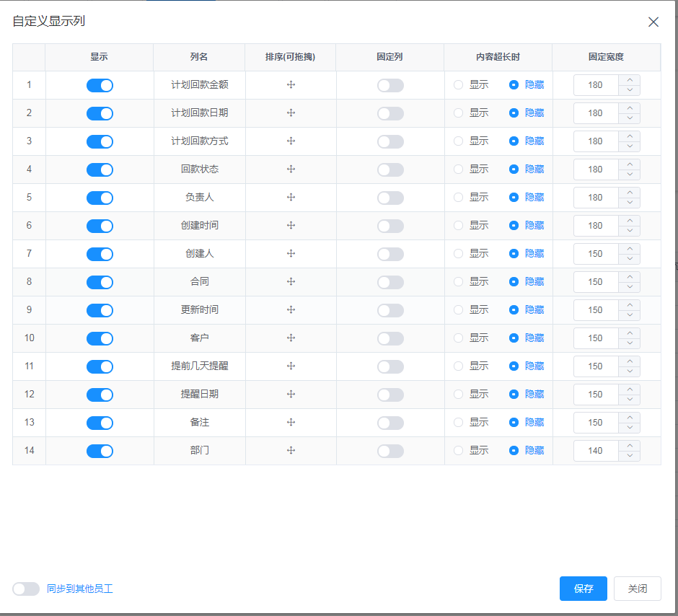Enable fixed column switch for 负责人
The width and height of the screenshot is (678, 616).
390,198
